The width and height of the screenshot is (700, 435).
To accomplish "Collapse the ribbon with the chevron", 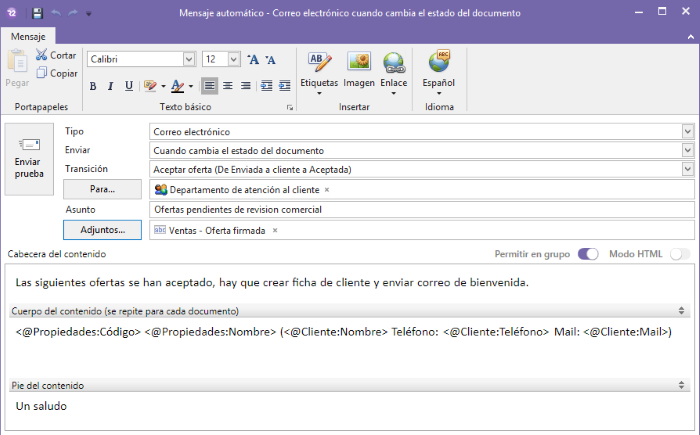I will pos(691,37).
